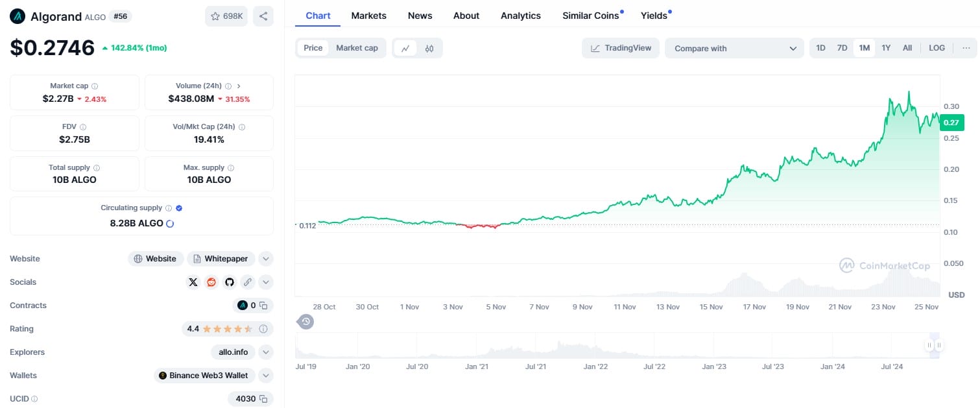Click the 0.112 baseline price label
This screenshot has height=408, width=980.
306,225
